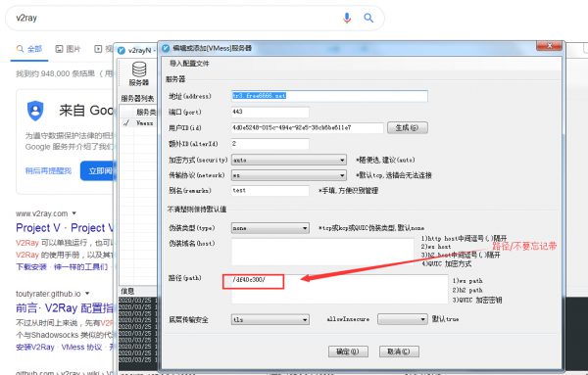This screenshot has height=375, width=588.
Task: Click the blue shield privacy icon
Action: tap(35, 111)
